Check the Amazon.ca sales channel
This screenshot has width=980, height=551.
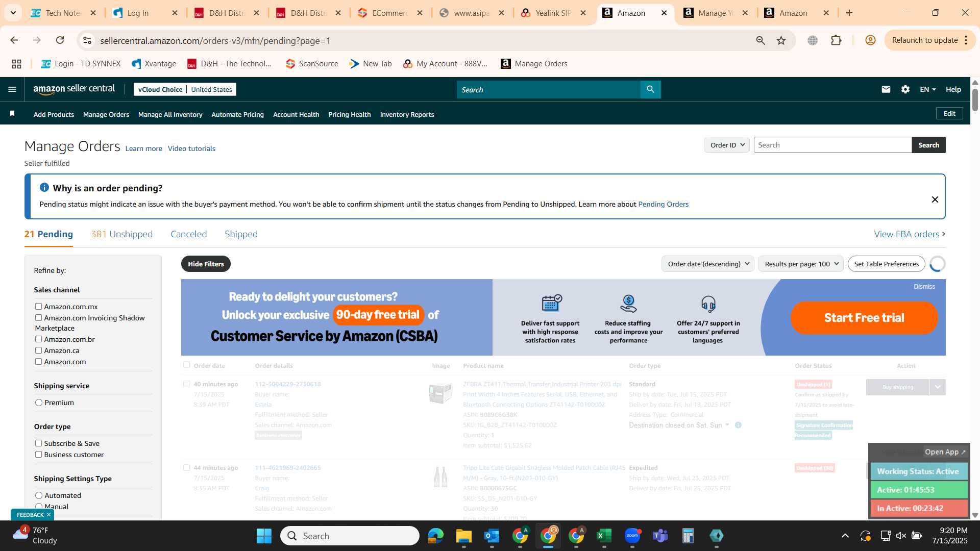[38, 350]
